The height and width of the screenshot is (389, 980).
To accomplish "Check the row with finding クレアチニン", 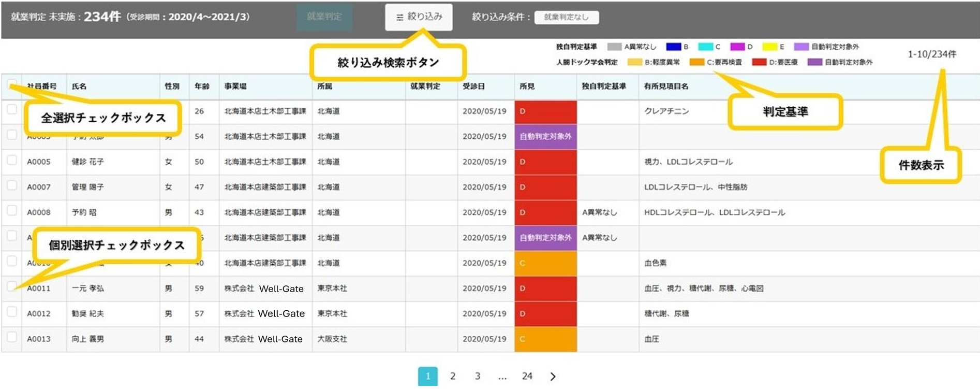I will [x=12, y=109].
